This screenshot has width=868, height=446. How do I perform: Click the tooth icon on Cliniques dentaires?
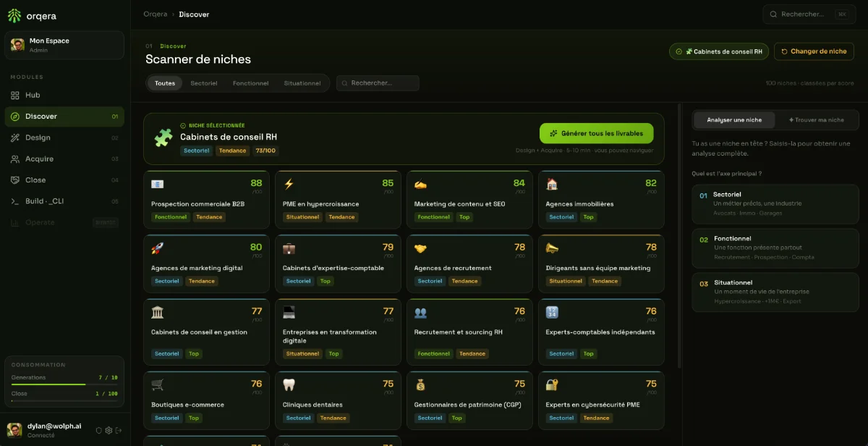tap(289, 384)
